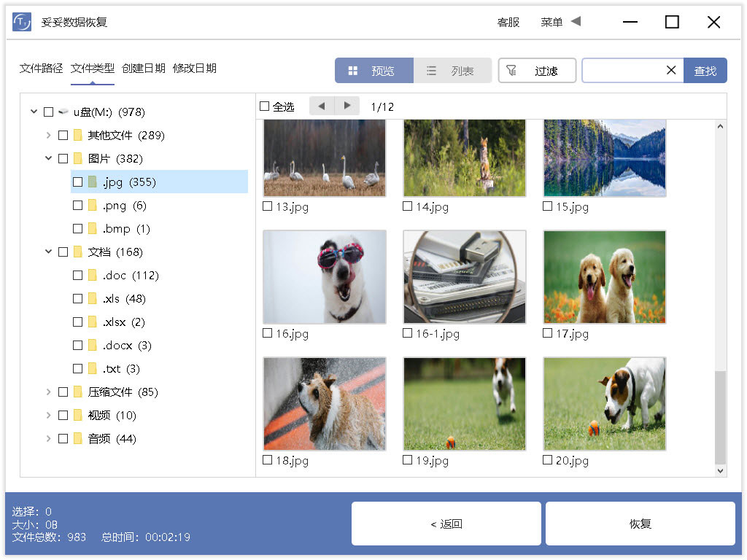Click the u盘(M:) drive icon
The image size is (747, 560).
[63, 112]
